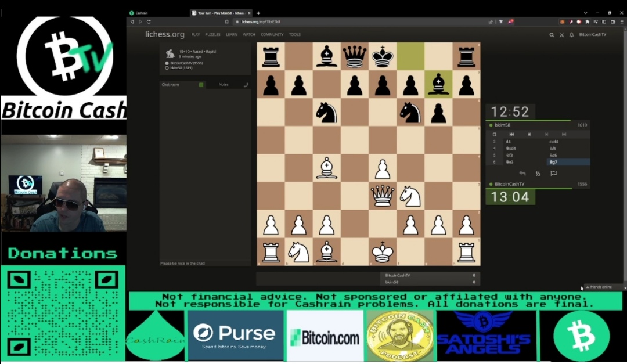Viewport: 627px width, 364px height.
Task: Open the LEARN menu
Action: coord(232,35)
